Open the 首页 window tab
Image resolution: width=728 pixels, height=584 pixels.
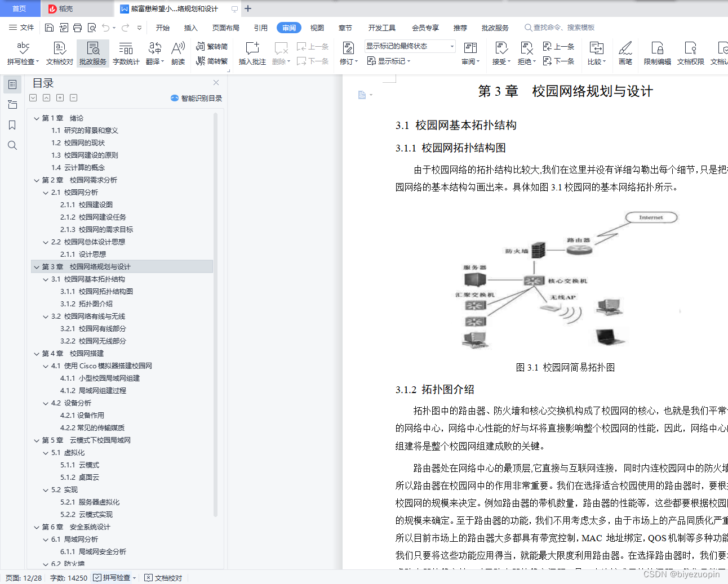coord(19,8)
